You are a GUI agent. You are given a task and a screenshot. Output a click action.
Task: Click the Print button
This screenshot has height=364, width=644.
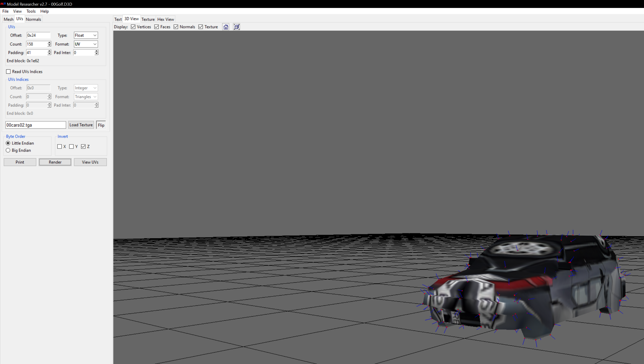tap(20, 162)
